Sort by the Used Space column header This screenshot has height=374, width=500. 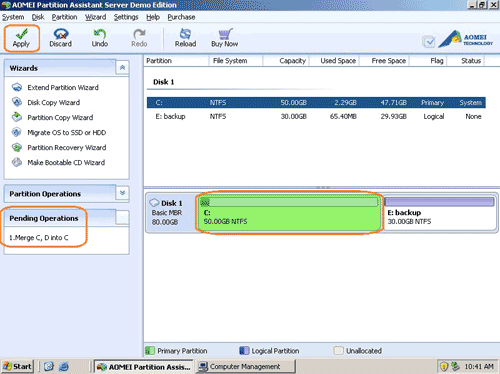pyautogui.click(x=335, y=61)
